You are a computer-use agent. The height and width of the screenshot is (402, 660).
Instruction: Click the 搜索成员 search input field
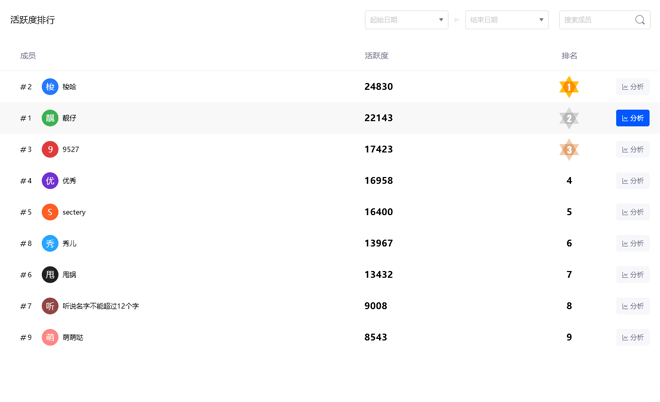point(595,20)
